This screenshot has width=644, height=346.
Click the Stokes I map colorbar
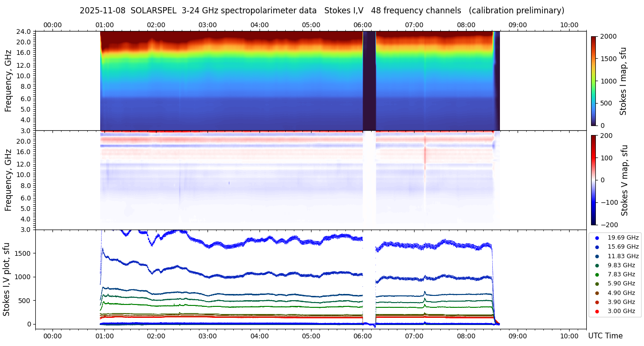(x=593, y=81)
